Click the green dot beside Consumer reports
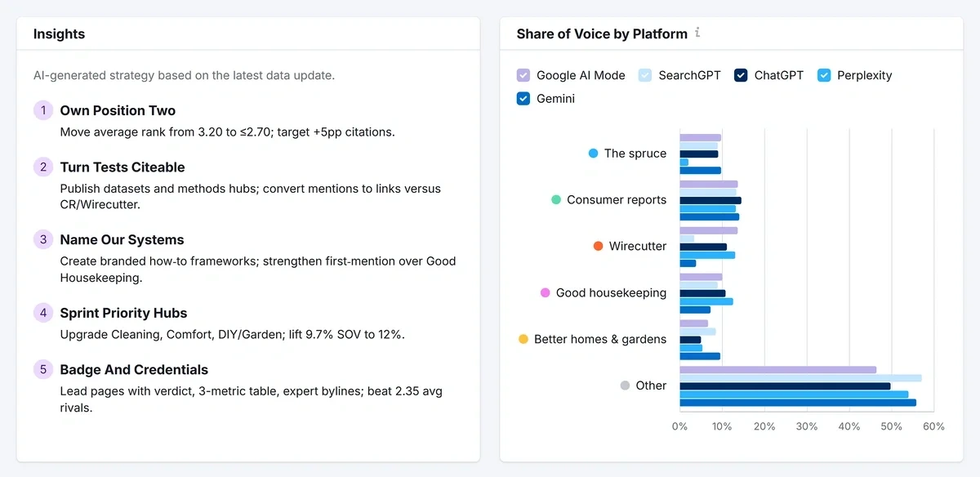The image size is (980, 477). coord(556,200)
